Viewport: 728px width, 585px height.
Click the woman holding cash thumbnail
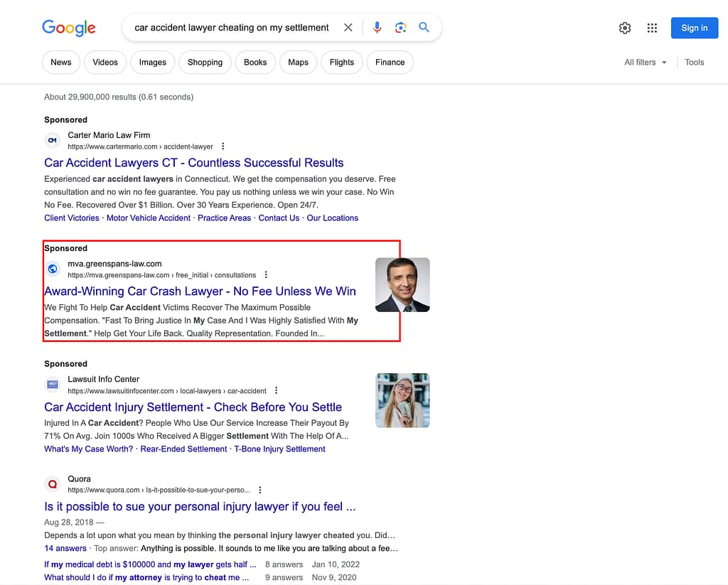pos(402,400)
